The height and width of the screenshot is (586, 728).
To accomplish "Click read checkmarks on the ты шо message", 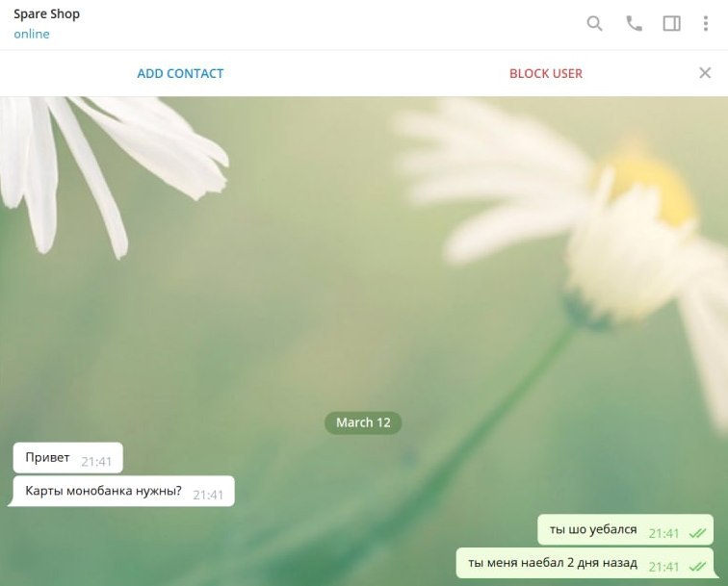I will coord(697,534).
